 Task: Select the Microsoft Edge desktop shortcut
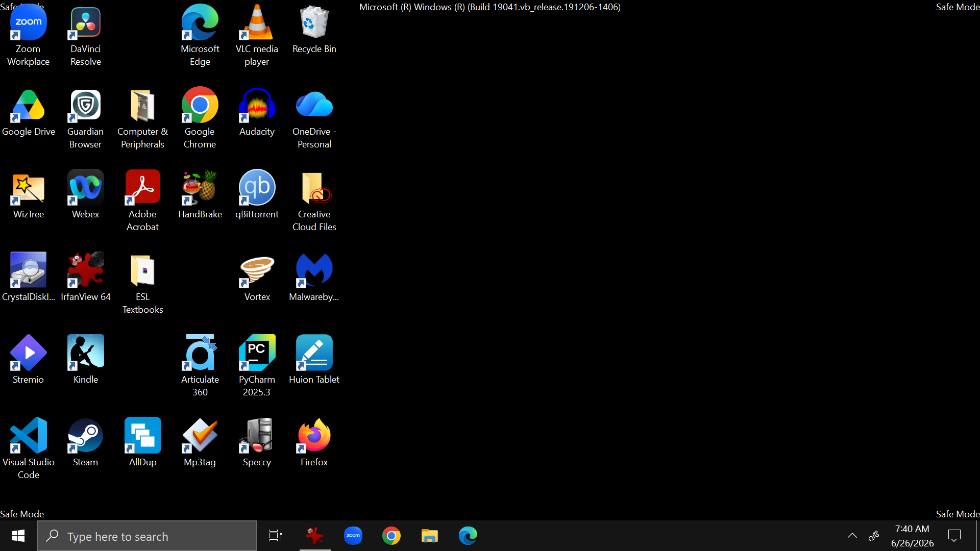pyautogui.click(x=200, y=36)
